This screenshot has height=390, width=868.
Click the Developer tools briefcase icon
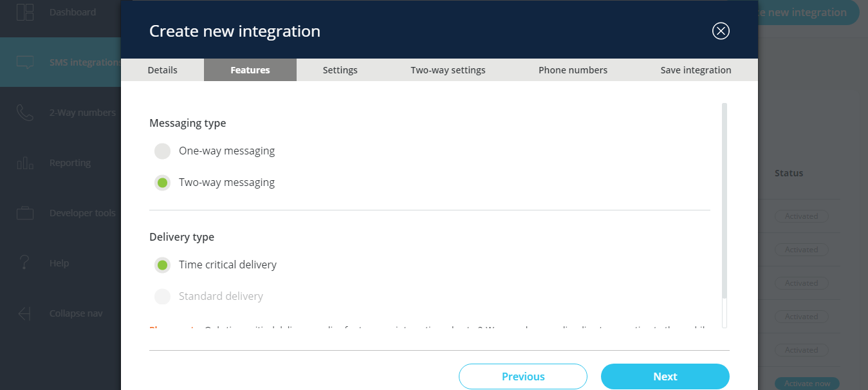click(25, 213)
